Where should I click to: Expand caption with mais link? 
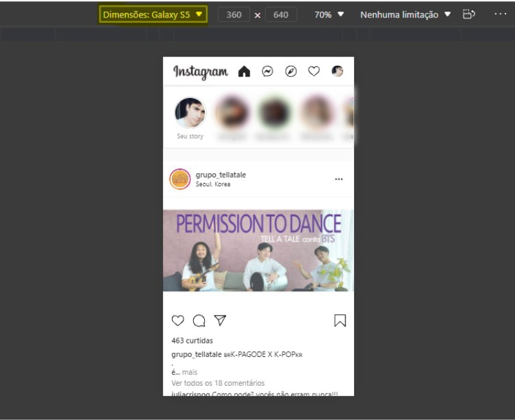tap(189, 372)
